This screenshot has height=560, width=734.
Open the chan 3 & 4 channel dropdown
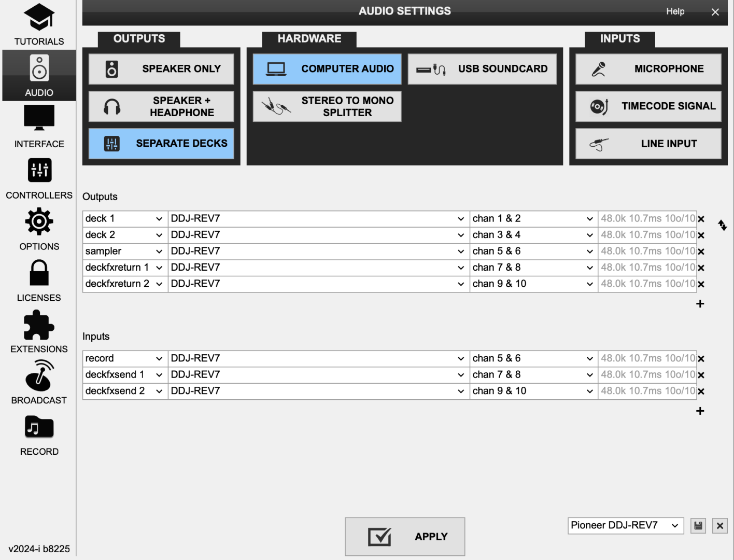point(534,235)
